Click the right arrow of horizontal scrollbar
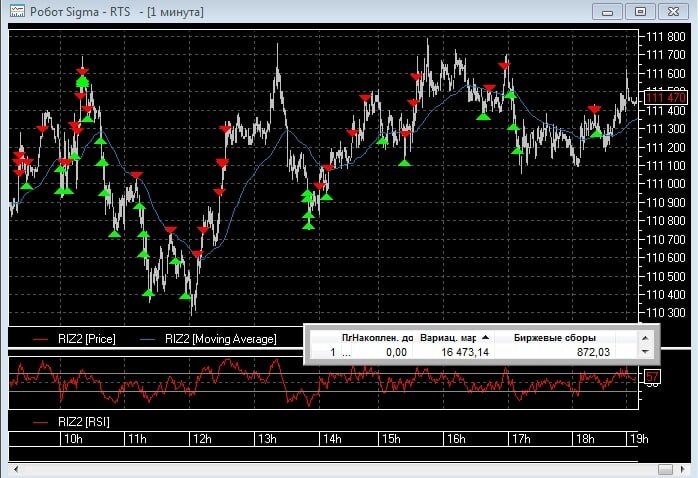698x478 pixels. pos(682,469)
